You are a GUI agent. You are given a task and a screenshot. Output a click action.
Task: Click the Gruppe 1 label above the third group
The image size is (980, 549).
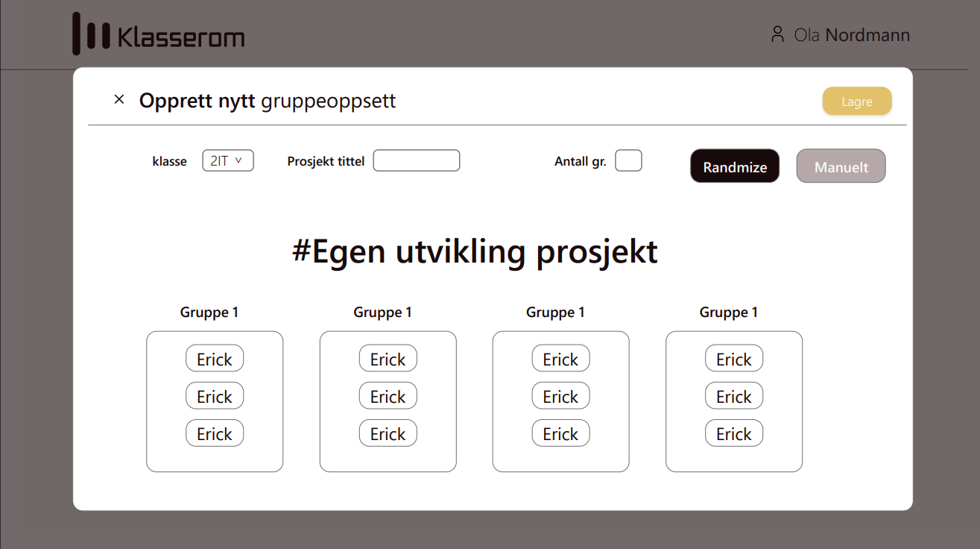555,312
